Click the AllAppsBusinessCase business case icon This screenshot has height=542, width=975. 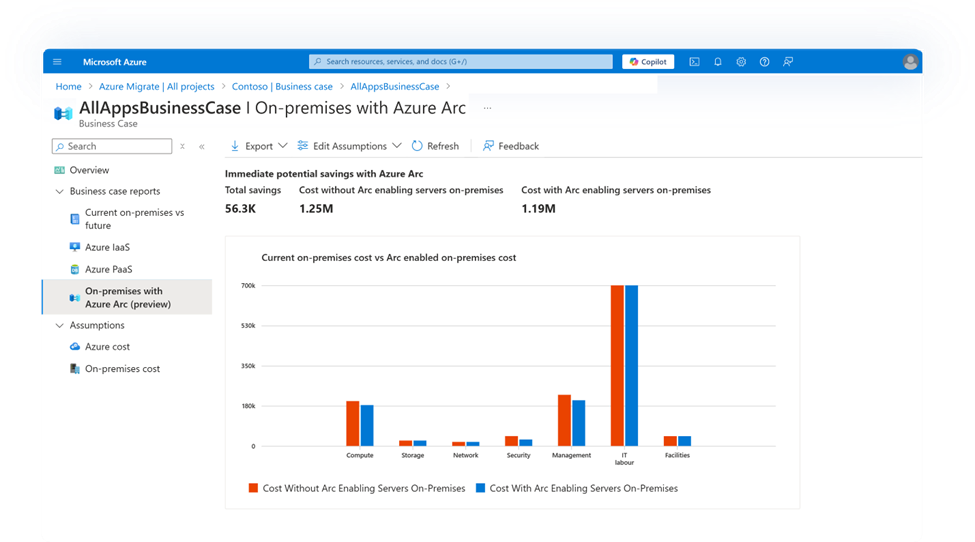click(x=63, y=113)
